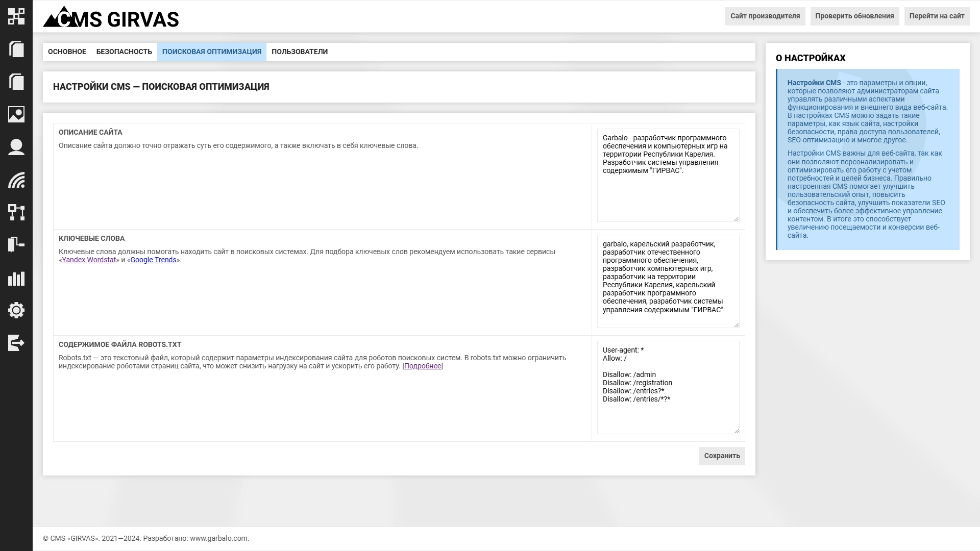Open the dashboard modules icon in sidebar
The width and height of the screenshot is (980, 551).
16,16
